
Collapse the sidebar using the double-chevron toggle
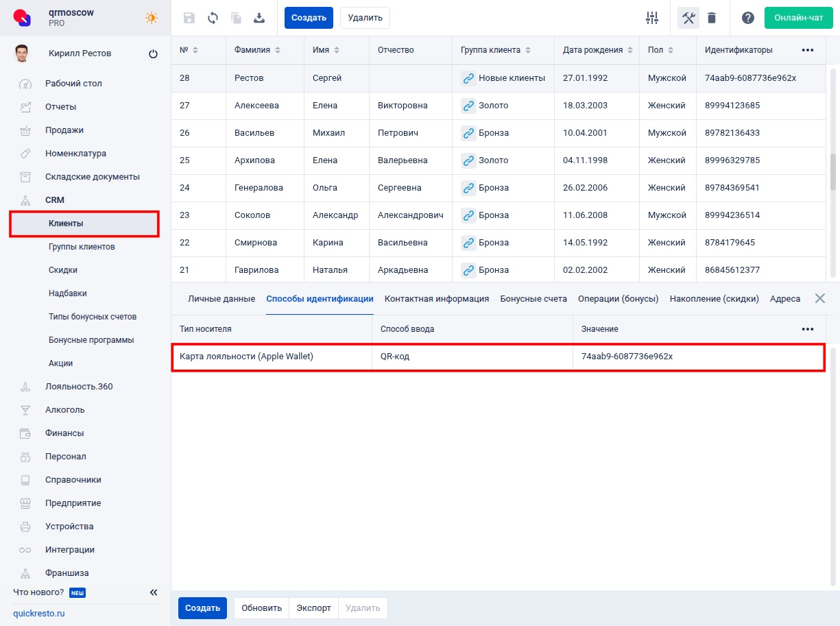coord(154,592)
